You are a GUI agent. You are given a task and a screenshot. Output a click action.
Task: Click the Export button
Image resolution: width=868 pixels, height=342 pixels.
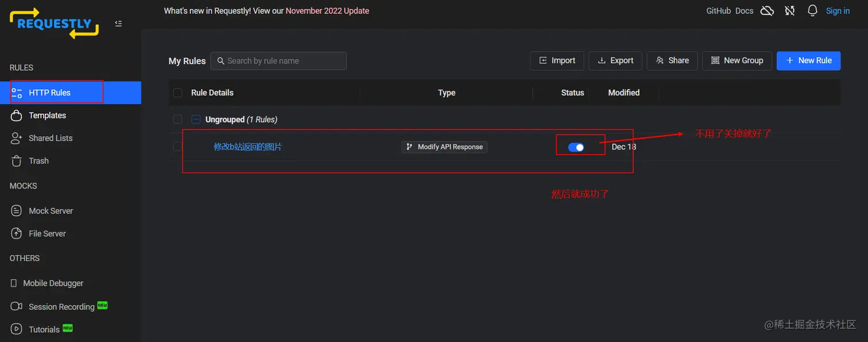[615, 60]
